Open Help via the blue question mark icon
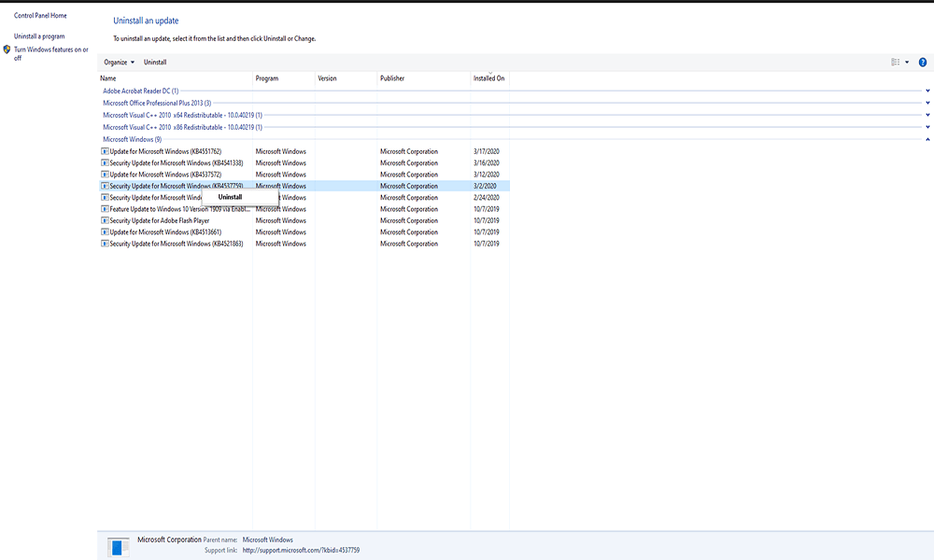The image size is (934, 560). click(922, 62)
